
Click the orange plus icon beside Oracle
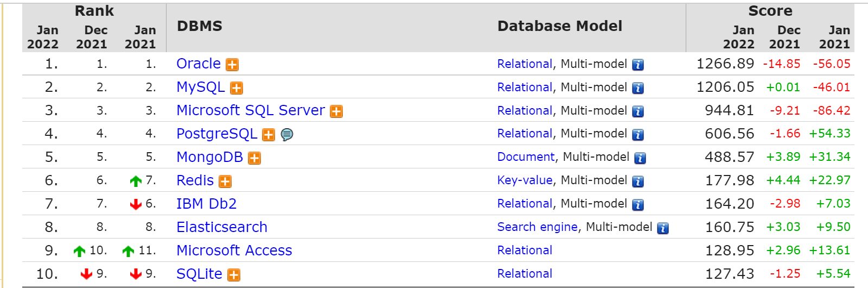[x=232, y=65]
